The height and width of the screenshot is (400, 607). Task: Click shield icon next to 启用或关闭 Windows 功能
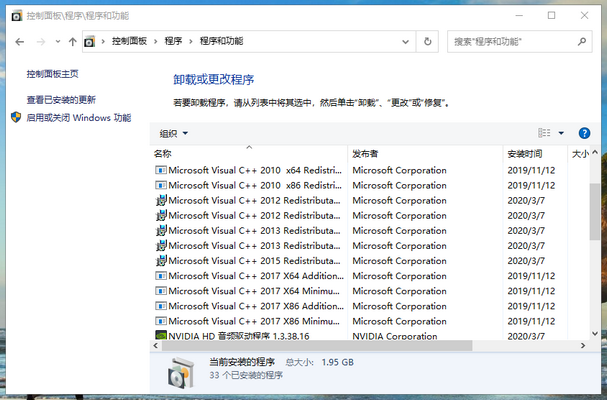[x=16, y=117]
